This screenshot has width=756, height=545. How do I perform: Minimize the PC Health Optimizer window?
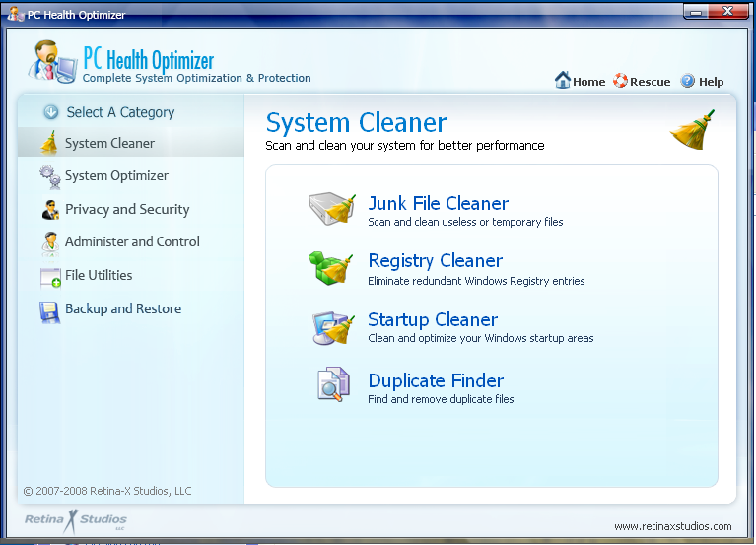[x=696, y=12]
